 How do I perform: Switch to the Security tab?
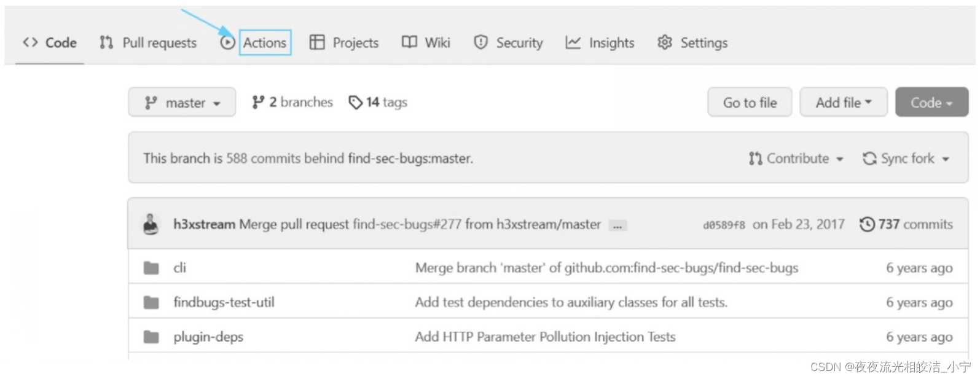(x=508, y=42)
